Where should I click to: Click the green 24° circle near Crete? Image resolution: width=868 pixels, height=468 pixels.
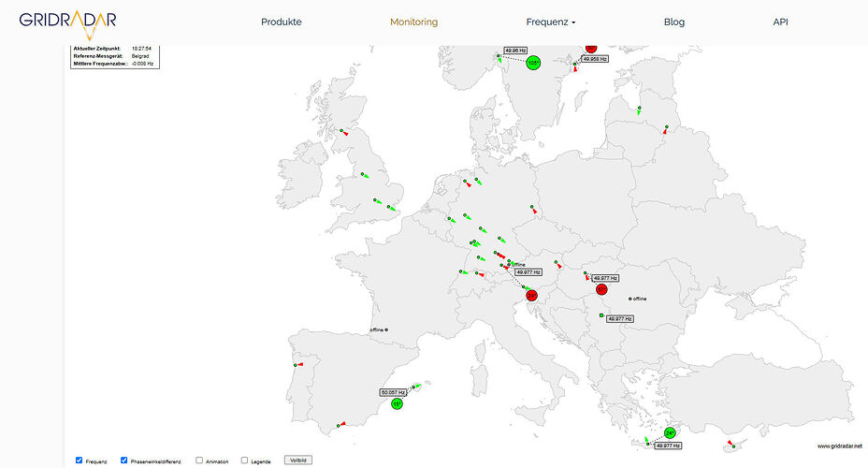(670, 432)
